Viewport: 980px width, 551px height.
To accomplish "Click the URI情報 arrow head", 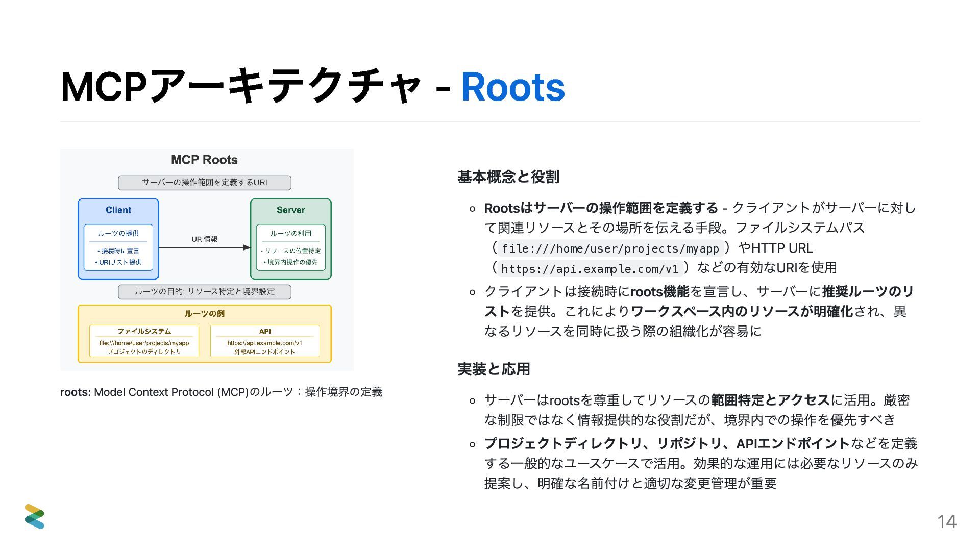I will (247, 247).
